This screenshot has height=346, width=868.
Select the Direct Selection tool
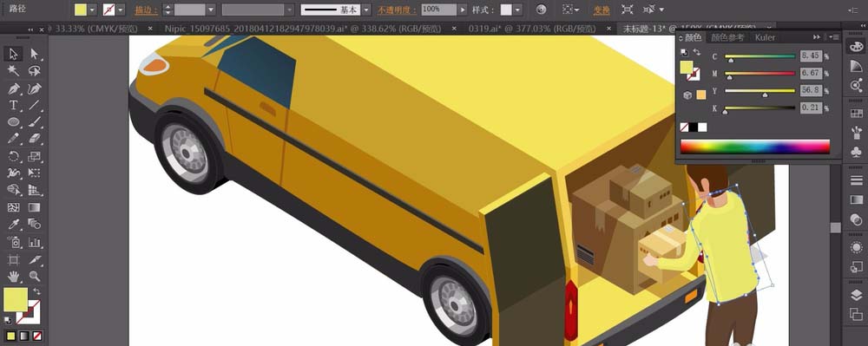(35, 54)
